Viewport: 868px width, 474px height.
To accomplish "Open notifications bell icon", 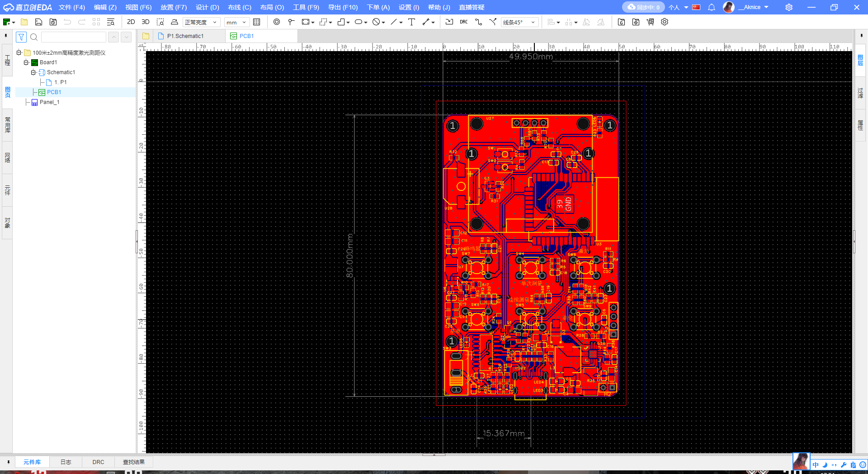I will [x=711, y=7].
